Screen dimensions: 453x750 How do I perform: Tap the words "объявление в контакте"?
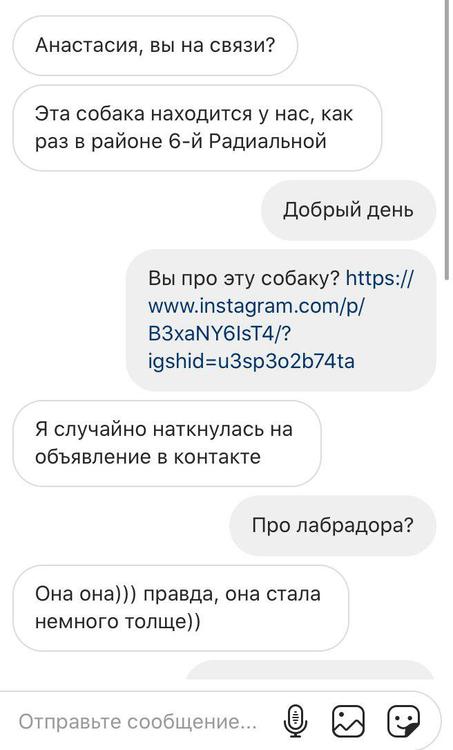point(148,457)
